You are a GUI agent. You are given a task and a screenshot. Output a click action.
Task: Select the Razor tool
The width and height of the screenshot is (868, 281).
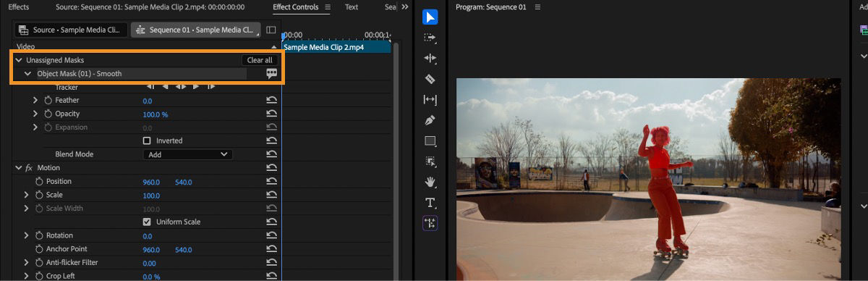tap(430, 78)
